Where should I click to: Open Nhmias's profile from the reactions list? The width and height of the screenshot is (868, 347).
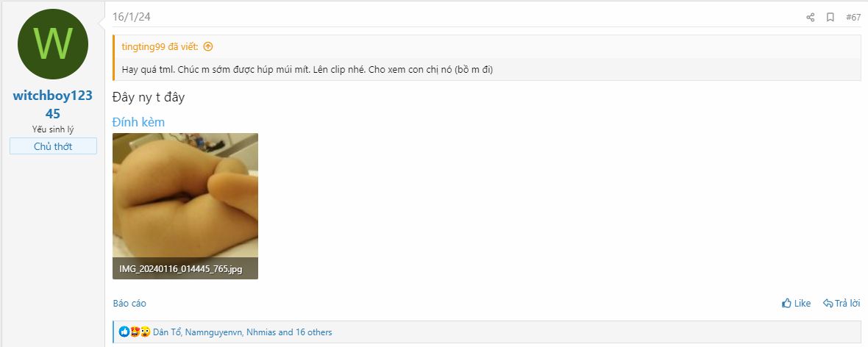point(261,332)
